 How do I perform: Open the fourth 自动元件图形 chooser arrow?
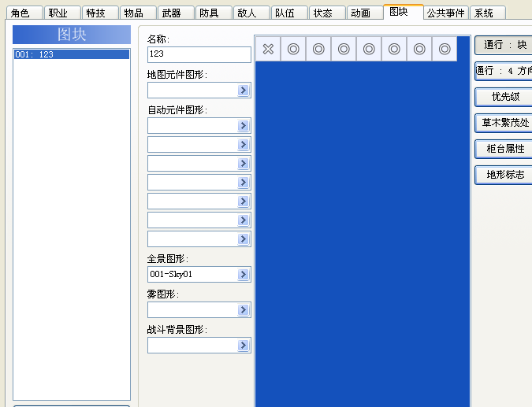coord(243,183)
